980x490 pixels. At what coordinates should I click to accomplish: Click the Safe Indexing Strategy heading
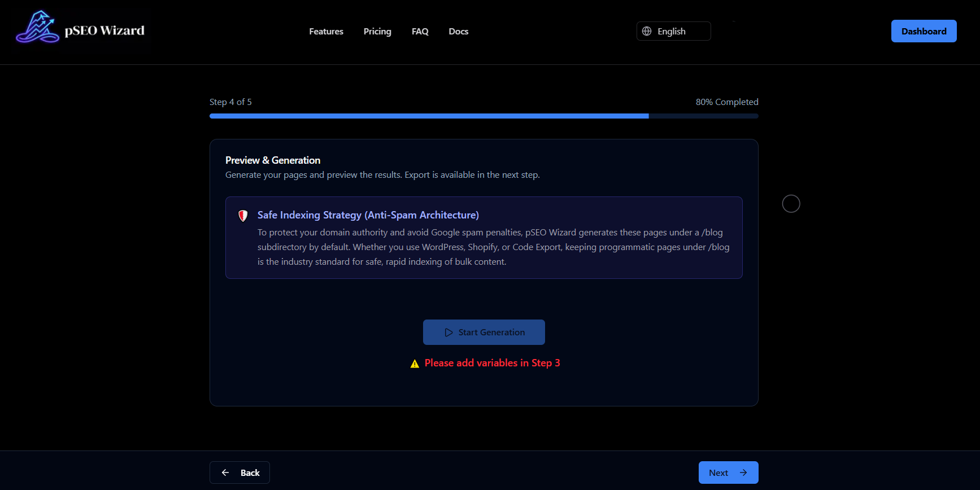tap(368, 215)
